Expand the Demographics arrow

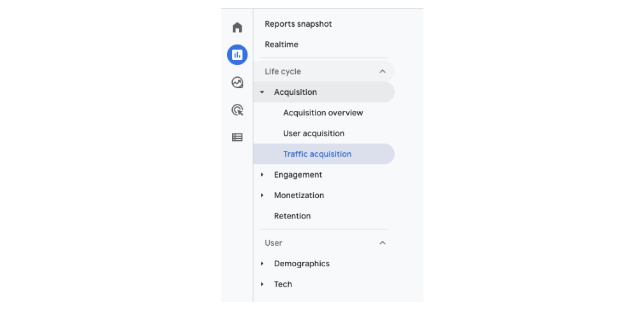262,264
